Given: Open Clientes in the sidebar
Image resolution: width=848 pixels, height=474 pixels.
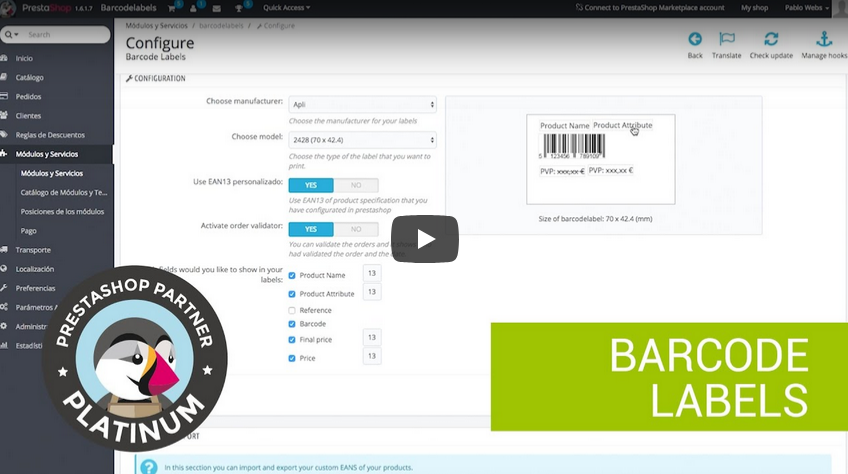Looking at the screenshot, I should tap(28, 116).
